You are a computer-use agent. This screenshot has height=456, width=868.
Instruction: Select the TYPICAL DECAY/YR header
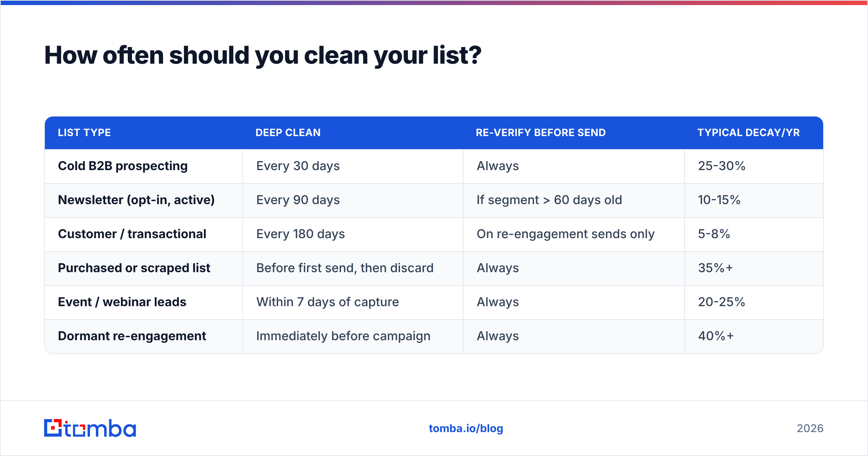tap(749, 132)
